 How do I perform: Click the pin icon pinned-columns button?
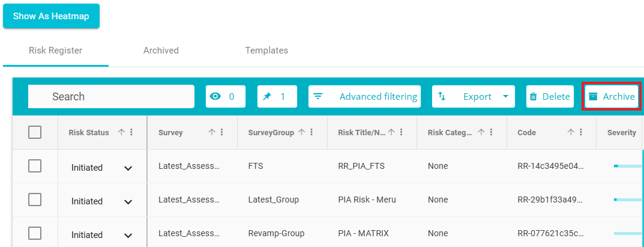277,96
